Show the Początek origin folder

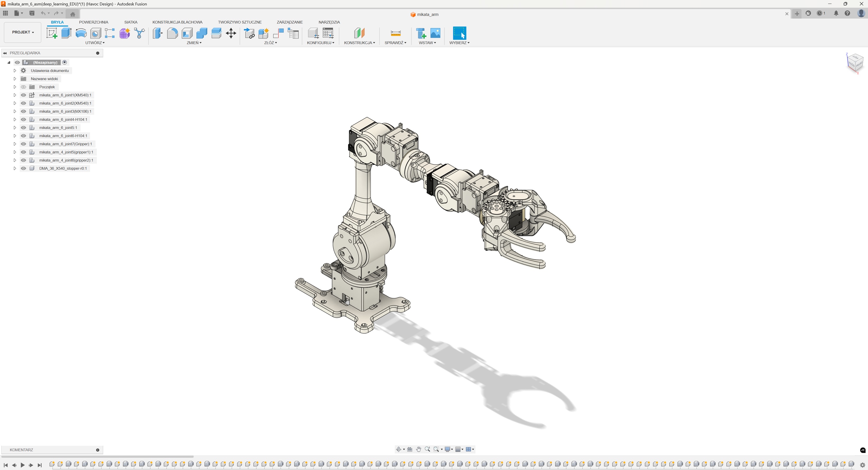click(x=24, y=87)
